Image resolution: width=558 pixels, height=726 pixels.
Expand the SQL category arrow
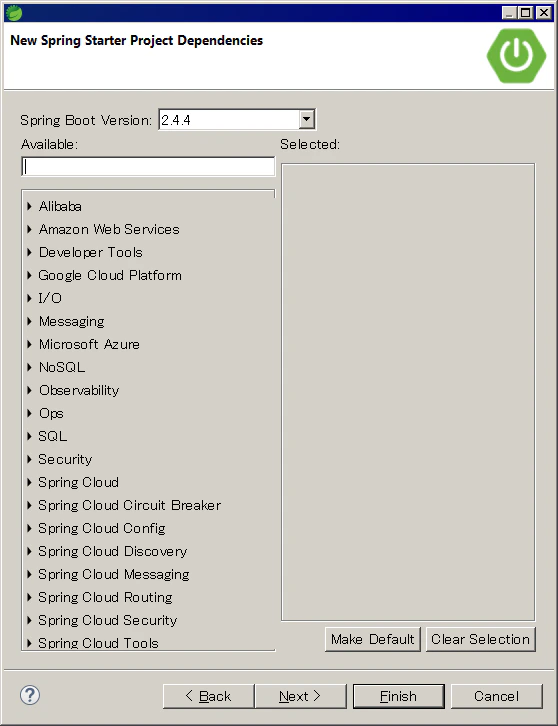(29, 436)
